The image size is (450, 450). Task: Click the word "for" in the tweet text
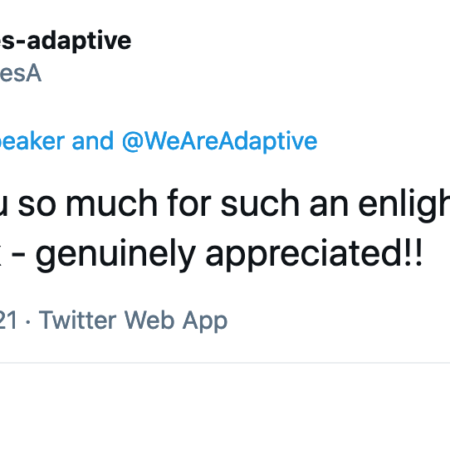tap(189, 203)
